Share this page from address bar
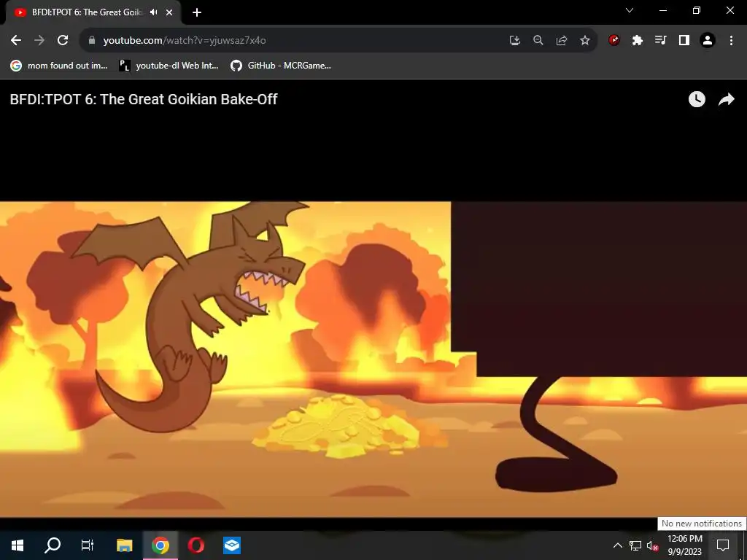Screen dimensions: 747x560 562,40
